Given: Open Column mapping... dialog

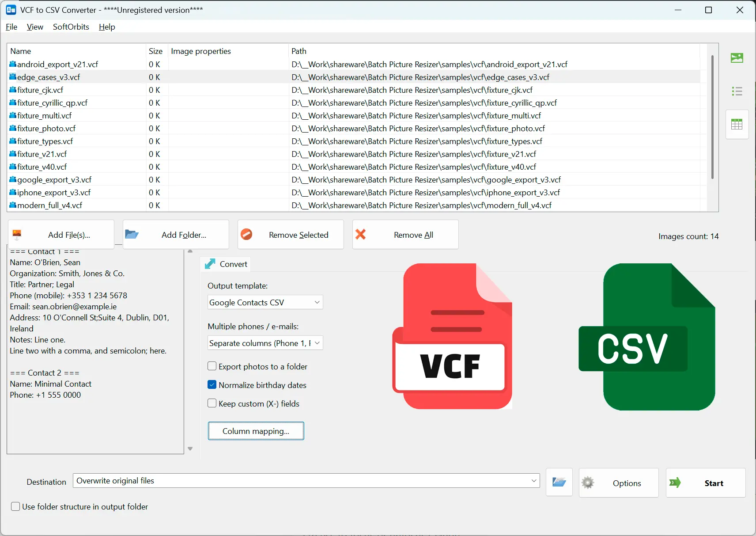Looking at the screenshot, I should point(256,431).
